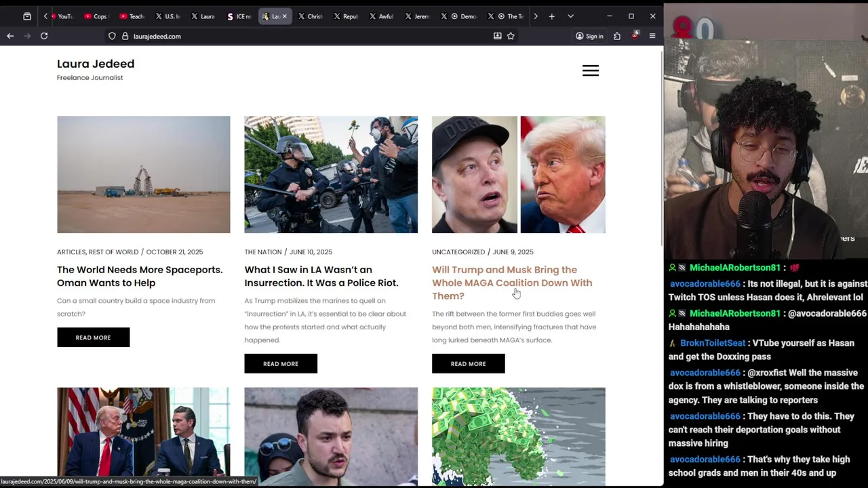The width and height of the screenshot is (868, 488).
Task: Click Articles category link
Action: coord(71,252)
